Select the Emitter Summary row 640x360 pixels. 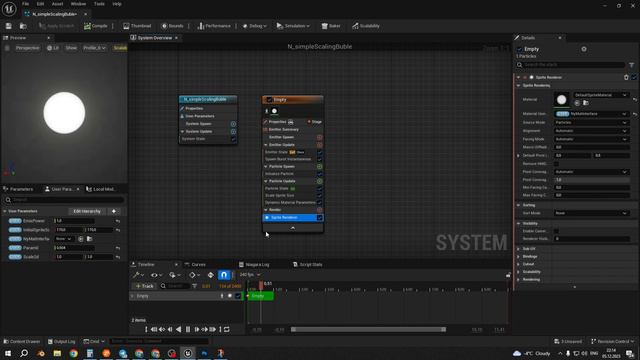click(x=293, y=129)
